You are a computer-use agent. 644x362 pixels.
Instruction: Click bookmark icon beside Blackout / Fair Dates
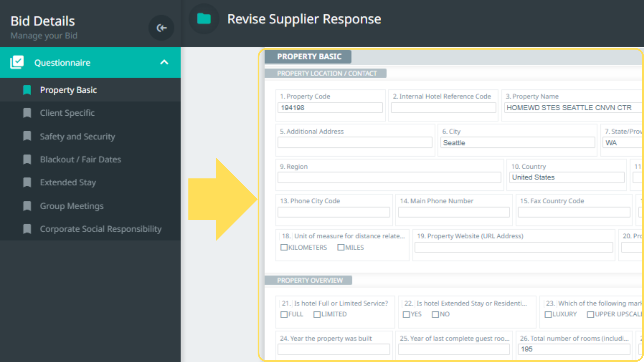27,159
